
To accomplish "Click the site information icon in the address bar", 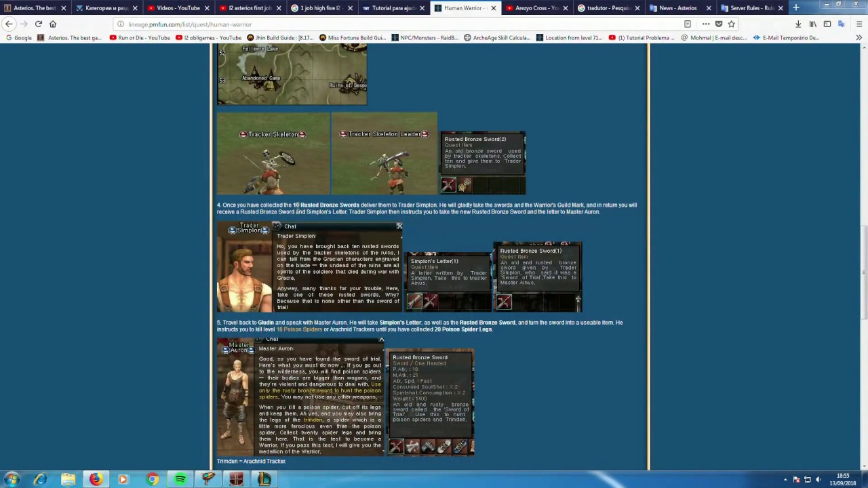I will (121, 24).
